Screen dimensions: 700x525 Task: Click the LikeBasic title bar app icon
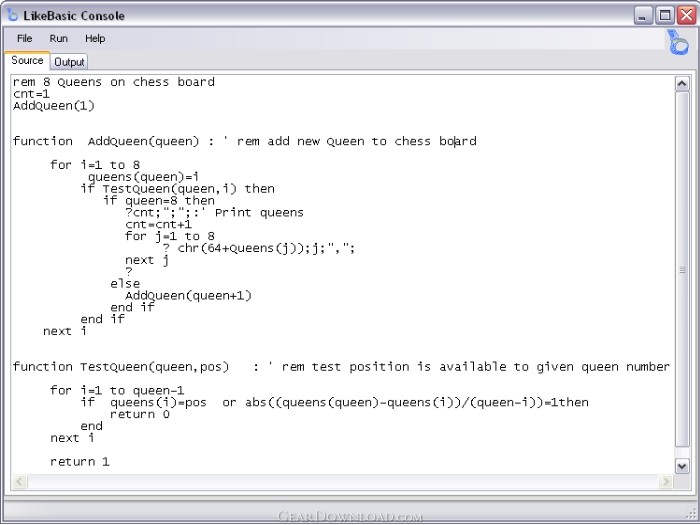tap(12, 16)
